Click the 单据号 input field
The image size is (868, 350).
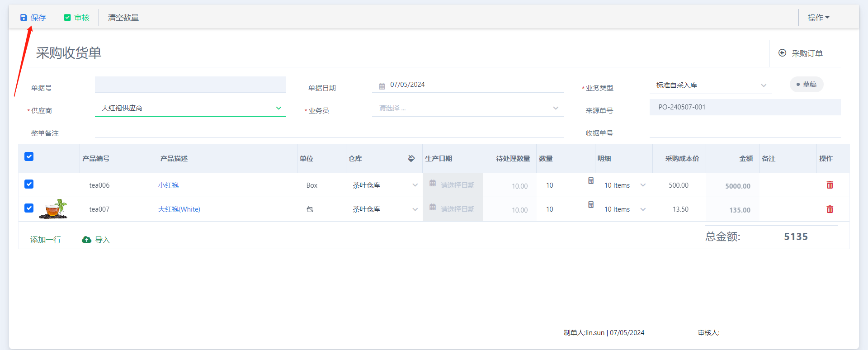pos(190,85)
